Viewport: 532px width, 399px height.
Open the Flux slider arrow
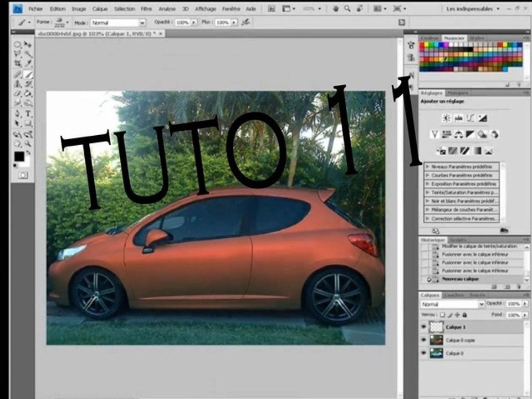(234, 22)
